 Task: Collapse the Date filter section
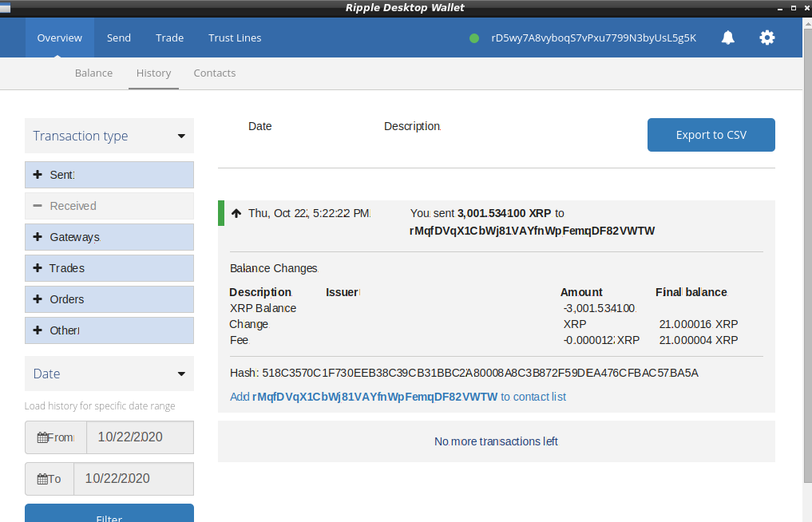[109, 374]
